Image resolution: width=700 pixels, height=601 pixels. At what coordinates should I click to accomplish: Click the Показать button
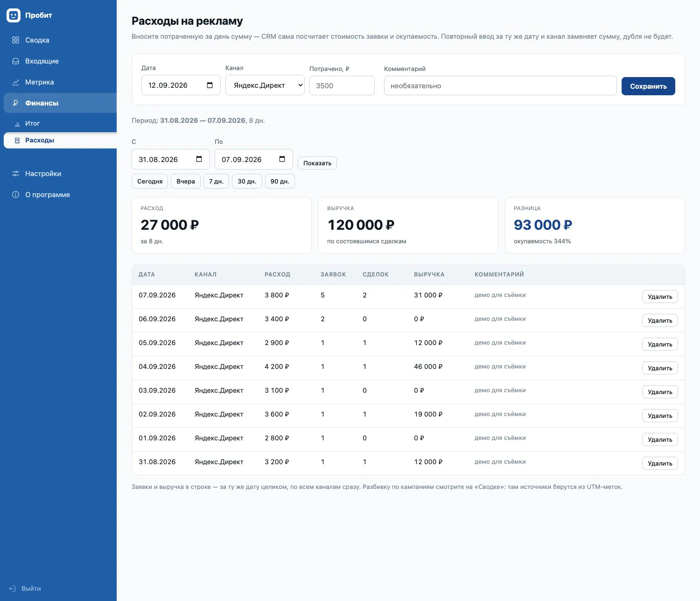click(x=317, y=163)
